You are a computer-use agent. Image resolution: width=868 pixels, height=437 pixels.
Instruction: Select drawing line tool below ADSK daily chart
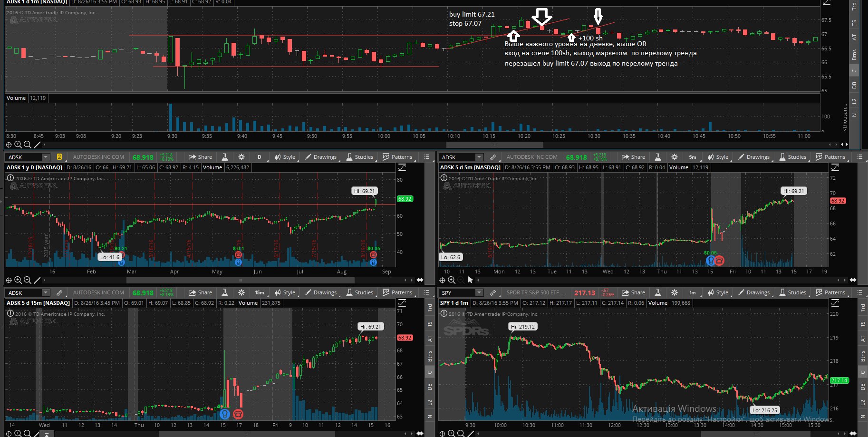(x=37, y=280)
